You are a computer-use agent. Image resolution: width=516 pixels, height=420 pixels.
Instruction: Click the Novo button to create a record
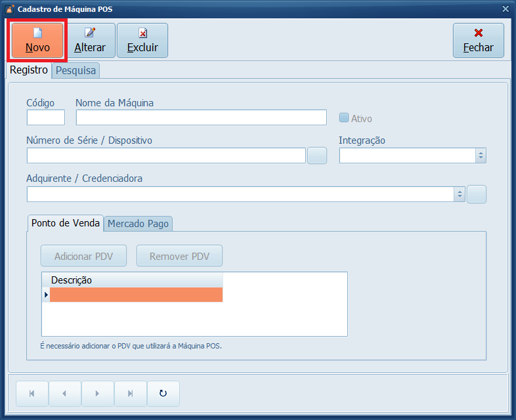click(x=37, y=41)
